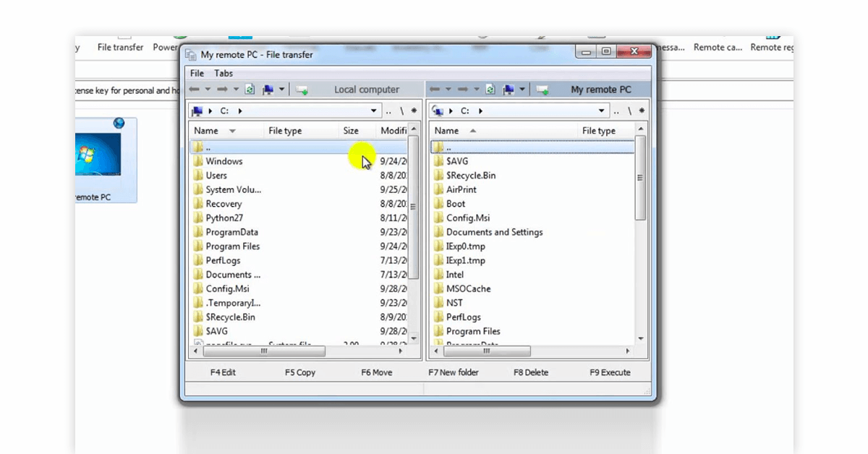868x454 pixels.
Task: Open the File menu
Action: pyautogui.click(x=197, y=73)
